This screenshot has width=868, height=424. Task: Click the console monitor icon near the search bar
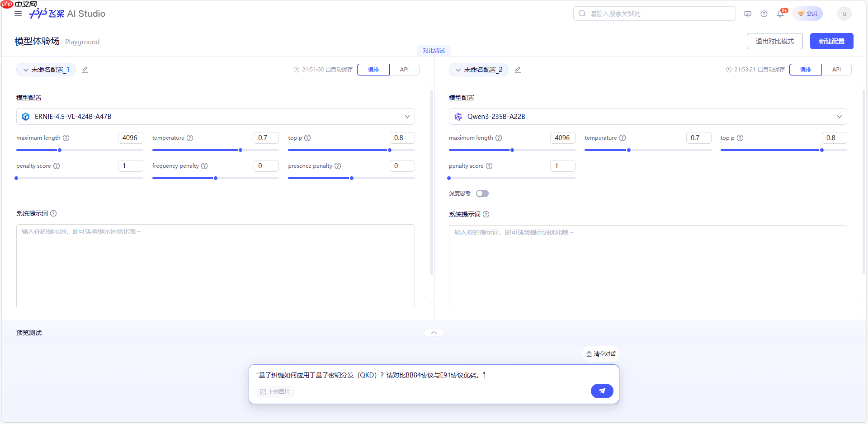[747, 14]
